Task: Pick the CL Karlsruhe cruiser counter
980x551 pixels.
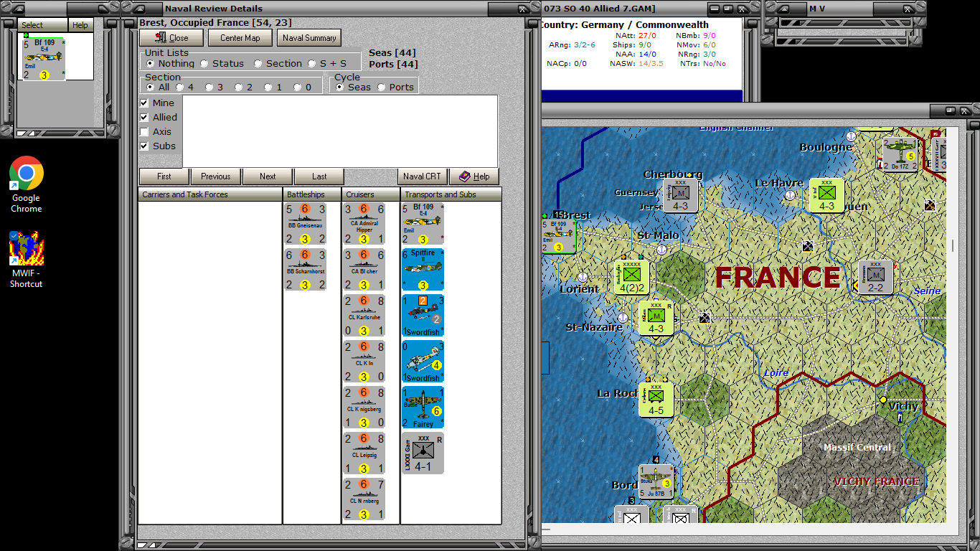Action: (x=364, y=316)
